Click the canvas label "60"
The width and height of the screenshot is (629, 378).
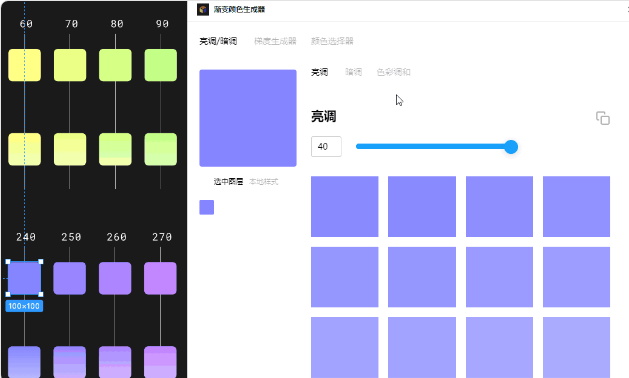coord(26,24)
